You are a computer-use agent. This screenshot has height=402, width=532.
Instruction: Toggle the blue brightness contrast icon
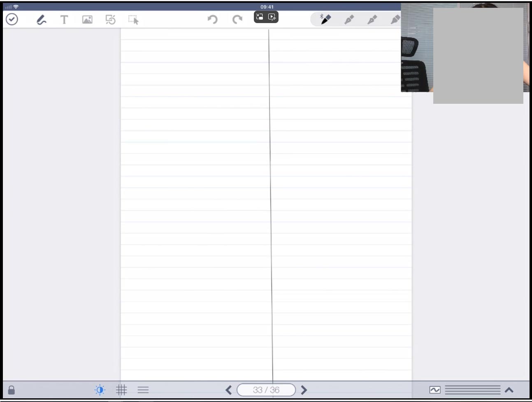coord(100,390)
